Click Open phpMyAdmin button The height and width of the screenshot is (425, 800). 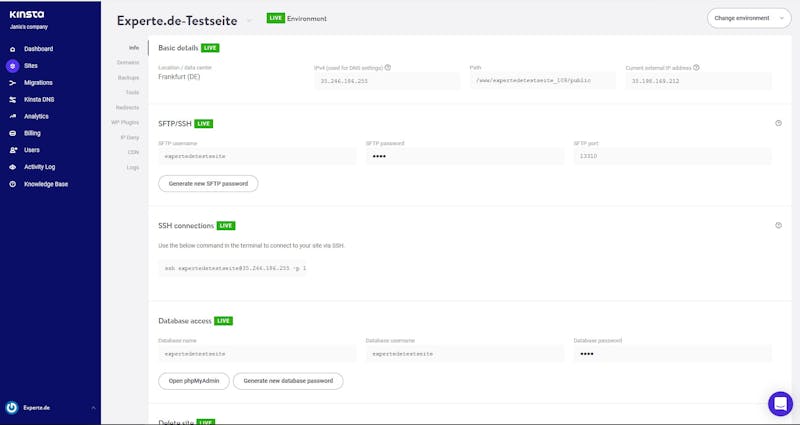194,381
